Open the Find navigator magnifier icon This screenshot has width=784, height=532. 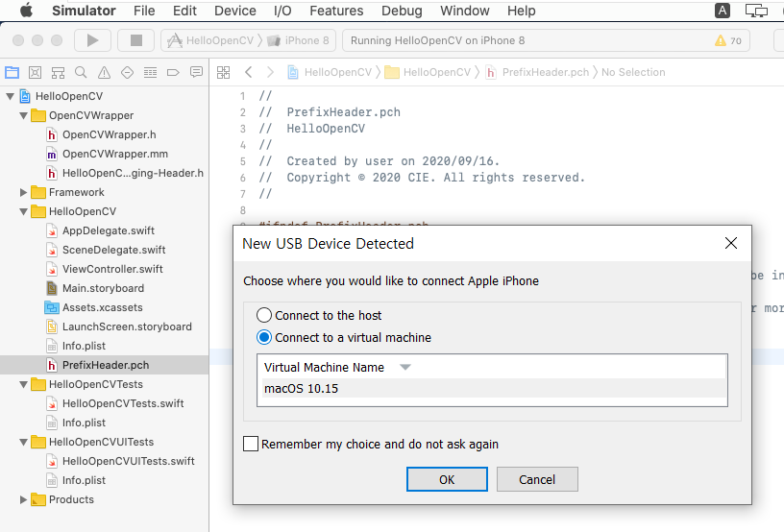81,72
